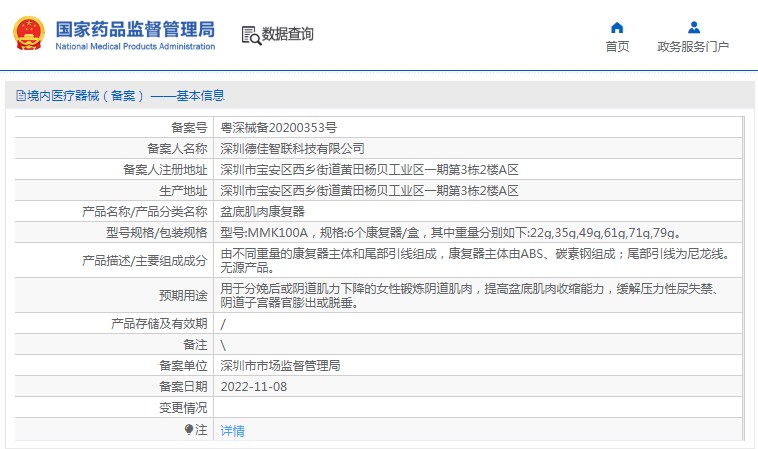The height and width of the screenshot is (449, 758).
Task: Click the 产品描述/主要组成成分 label
Action: 145,261
